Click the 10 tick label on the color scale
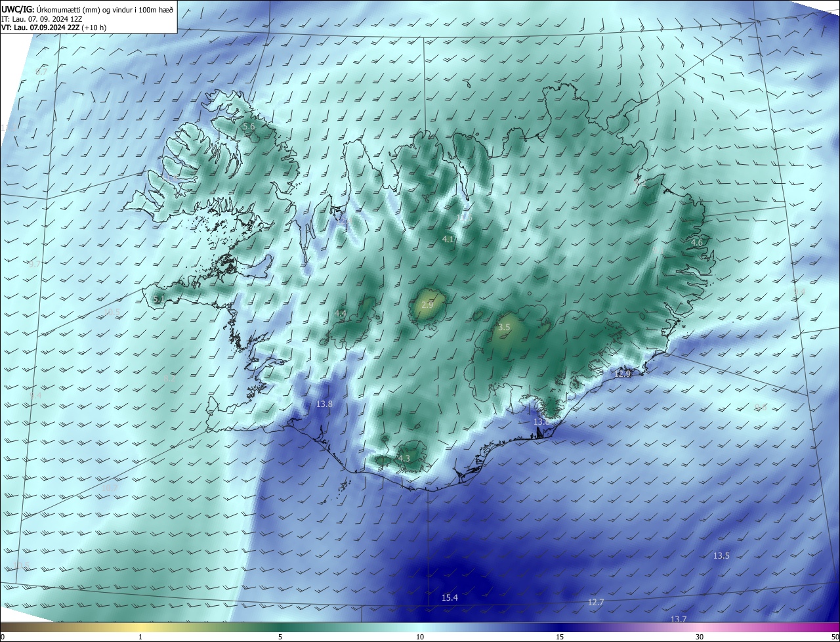The image size is (840, 642). [x=420, y=637]
